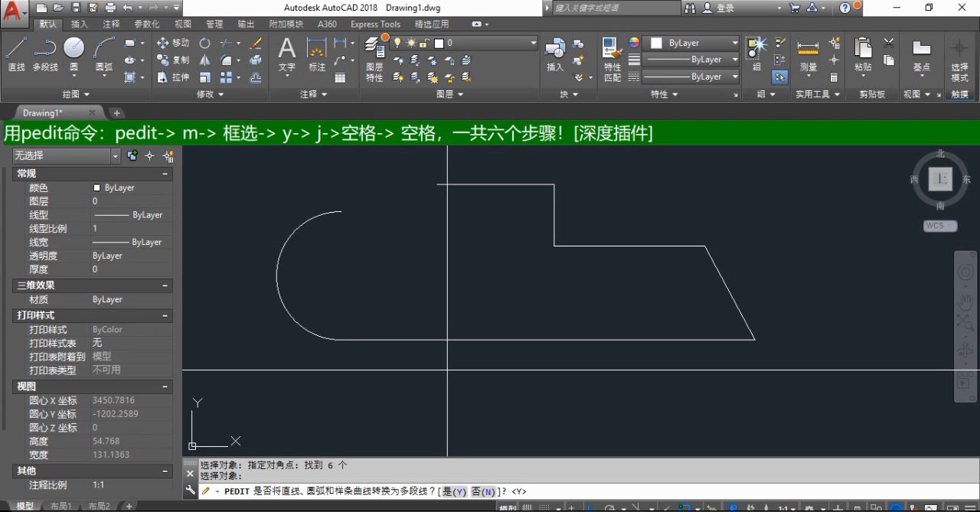Screen dimensions: 980x512
Task: Toggle group selection button in Groups panel
Action: click(x=779, y=77)
